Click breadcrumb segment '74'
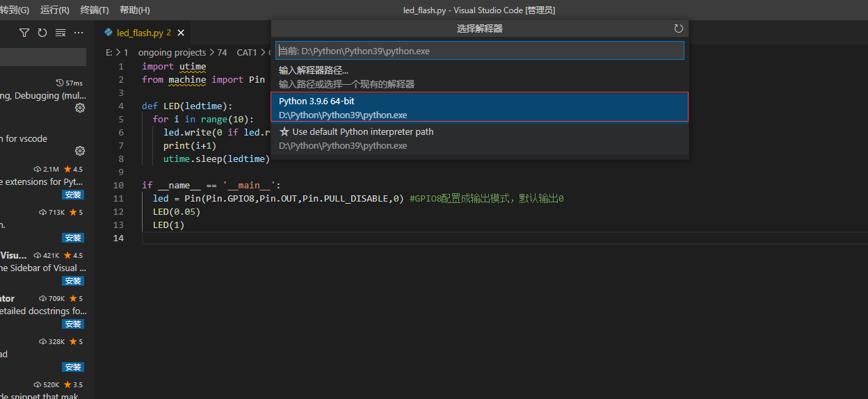The width and height of the screenshot is (868, 399). pos(223,52)
